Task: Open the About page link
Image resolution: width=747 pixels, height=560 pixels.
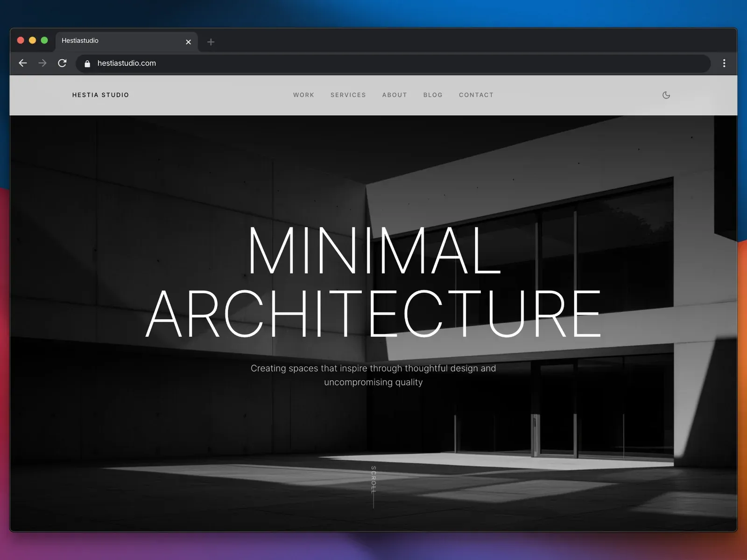Action: click(x=395, y=95)
